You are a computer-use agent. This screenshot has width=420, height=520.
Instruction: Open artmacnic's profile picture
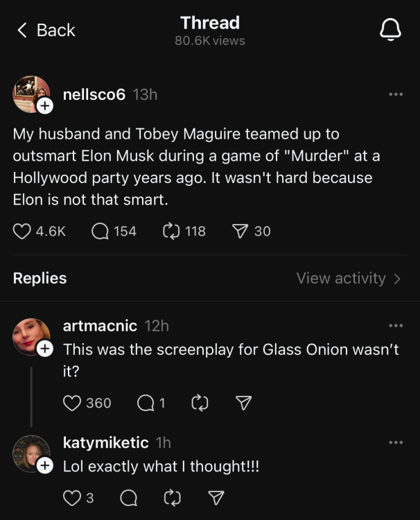coord(30,336)
